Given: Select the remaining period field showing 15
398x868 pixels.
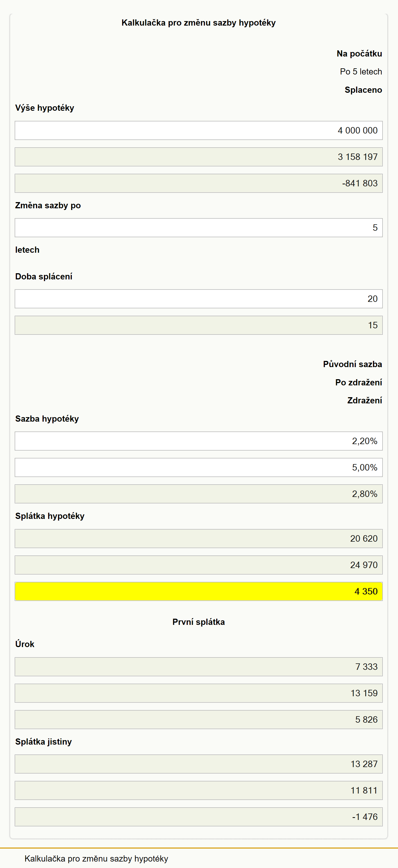Looking at the screenshot, I should tap(199, 325).
